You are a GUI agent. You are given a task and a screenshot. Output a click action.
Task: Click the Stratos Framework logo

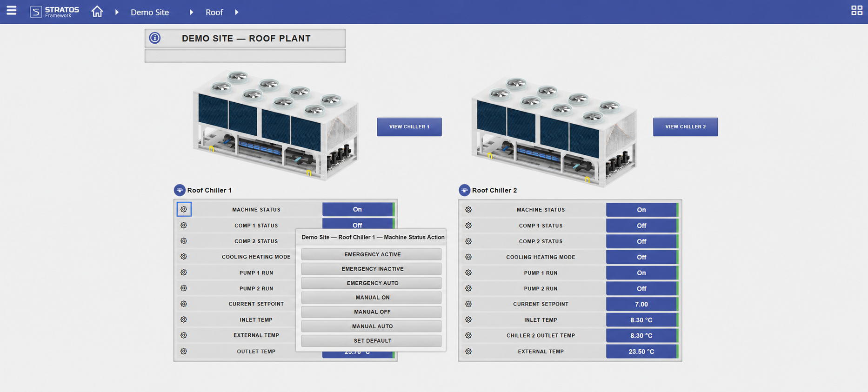[54, 12]
